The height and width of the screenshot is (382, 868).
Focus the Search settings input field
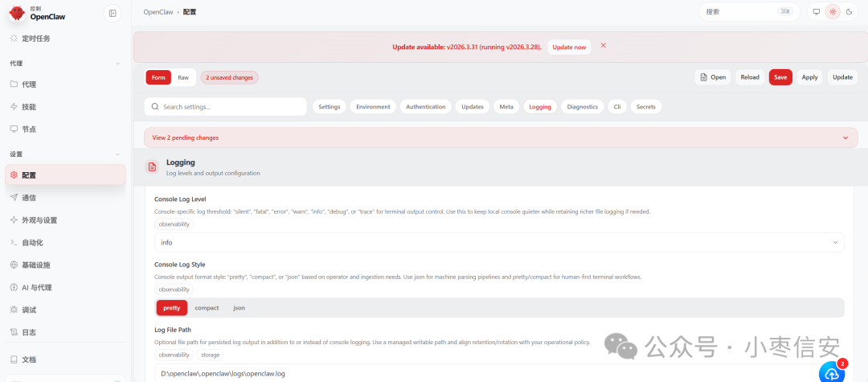click(225, 107)
